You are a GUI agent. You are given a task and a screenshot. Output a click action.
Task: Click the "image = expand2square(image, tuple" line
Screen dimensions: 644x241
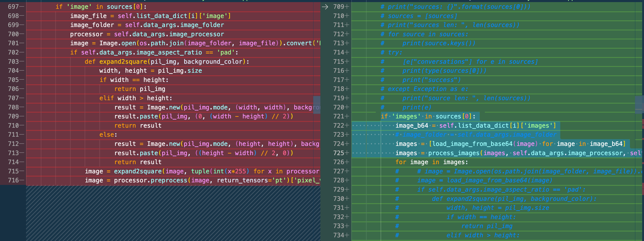click(x=202, y=171)
